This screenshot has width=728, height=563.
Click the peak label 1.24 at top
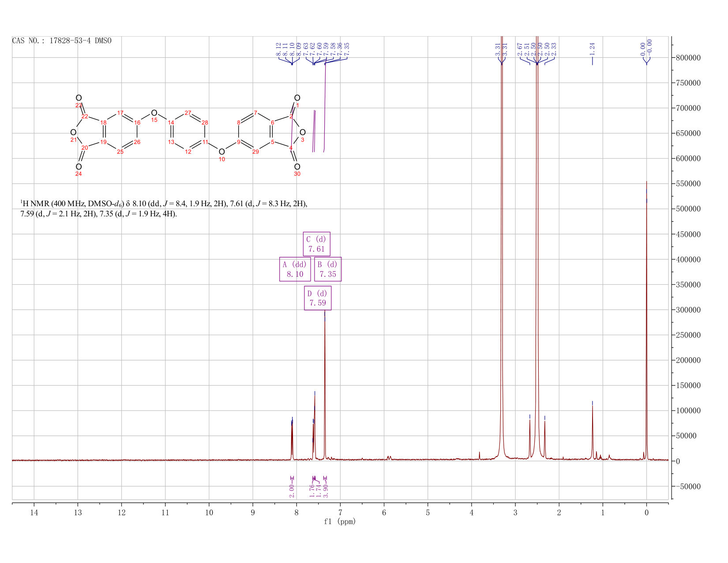click(x=593, y=49)
